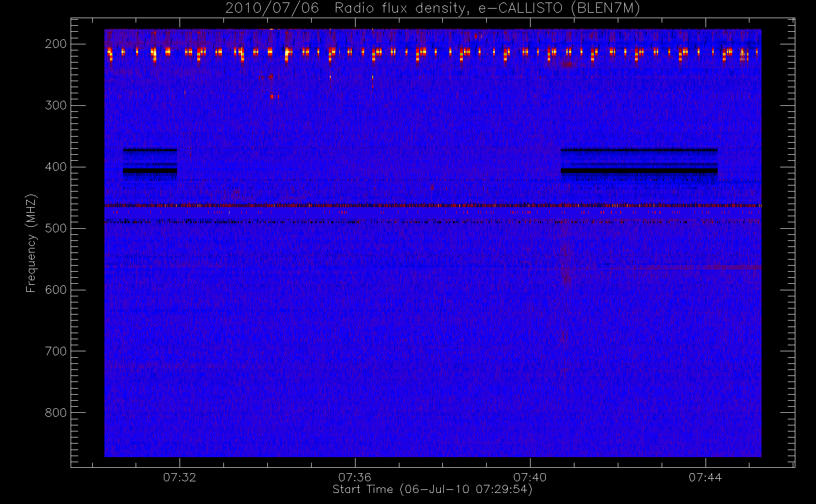Viewport: 816px width, 504px height.
Task: Click the 'Start Time (06-Jul-10 07:29:54)' label
Action: tap(432, 489)
